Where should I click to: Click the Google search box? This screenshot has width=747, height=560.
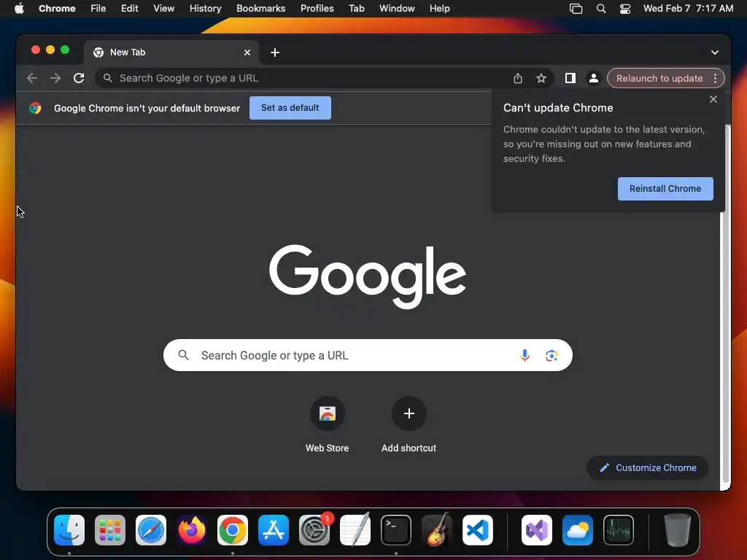point(368,355)
